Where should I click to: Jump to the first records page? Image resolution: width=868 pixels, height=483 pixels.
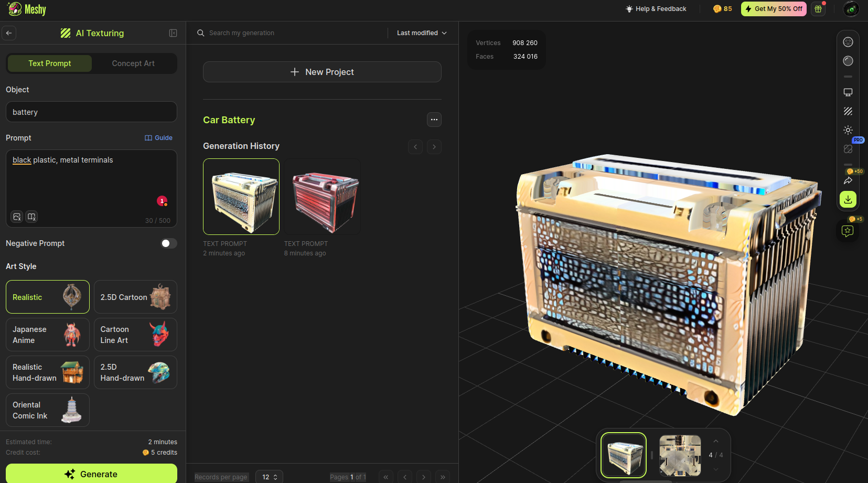coord(386,477)
